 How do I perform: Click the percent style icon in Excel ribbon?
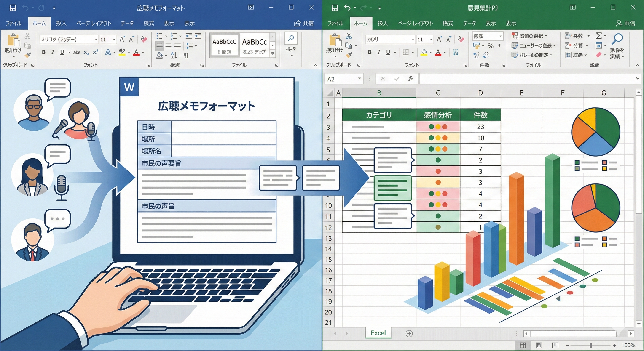491,45
